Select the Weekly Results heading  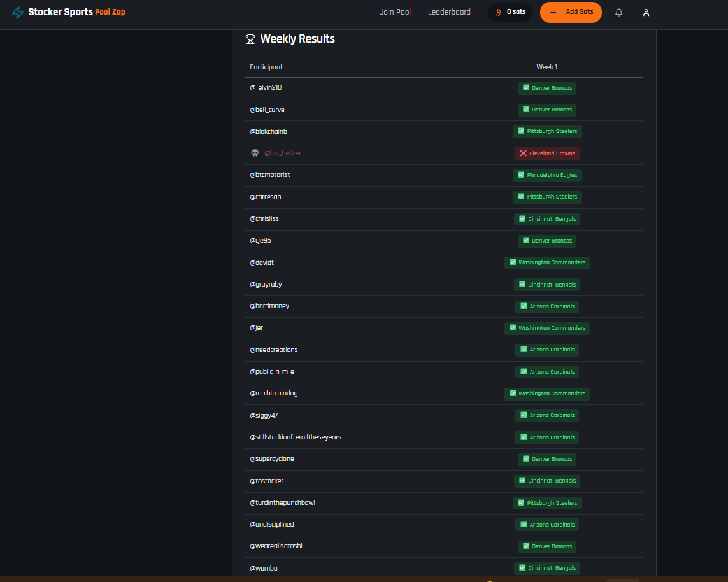(297, 39)
